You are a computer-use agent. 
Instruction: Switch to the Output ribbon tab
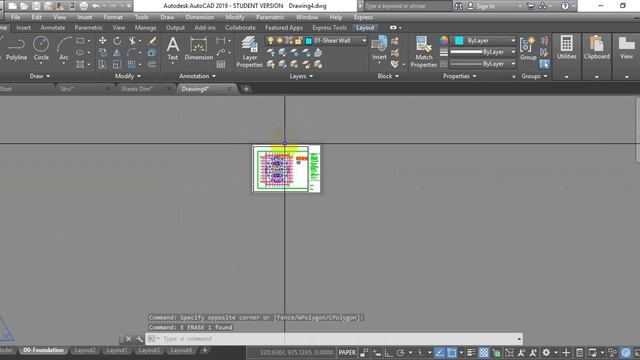[175, 28]
